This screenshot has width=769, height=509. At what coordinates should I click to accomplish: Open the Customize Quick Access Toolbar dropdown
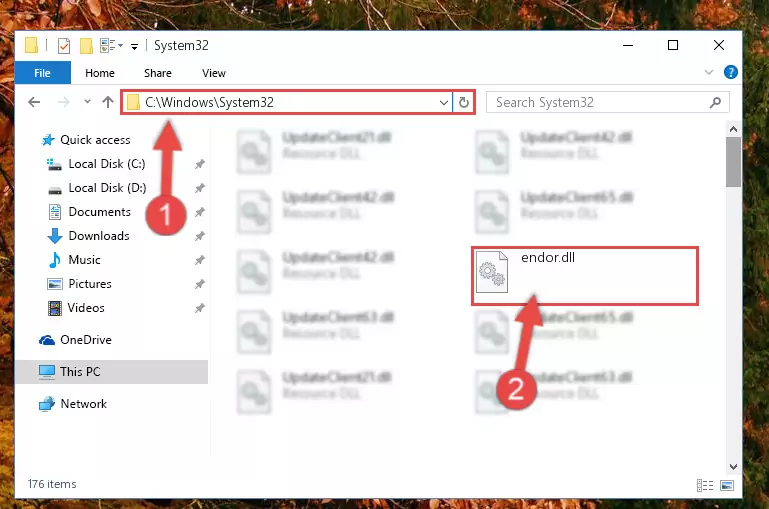click(x=134, y=47)
